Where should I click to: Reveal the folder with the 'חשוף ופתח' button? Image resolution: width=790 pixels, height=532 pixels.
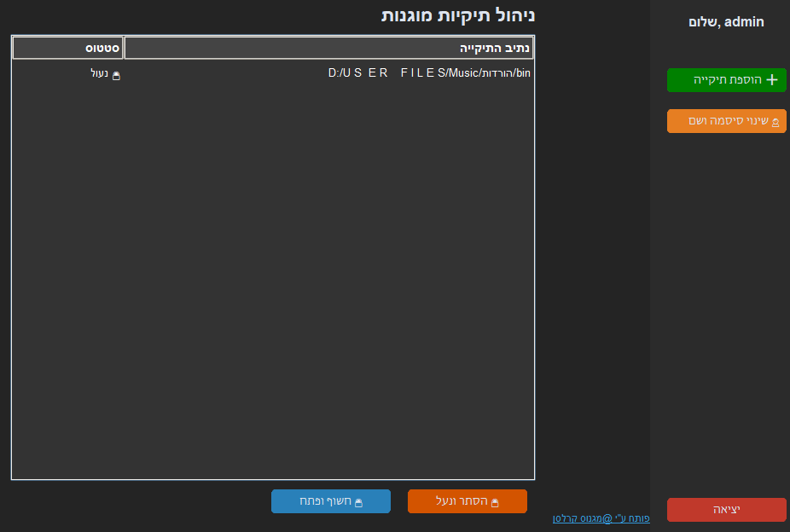click(331, 501)
